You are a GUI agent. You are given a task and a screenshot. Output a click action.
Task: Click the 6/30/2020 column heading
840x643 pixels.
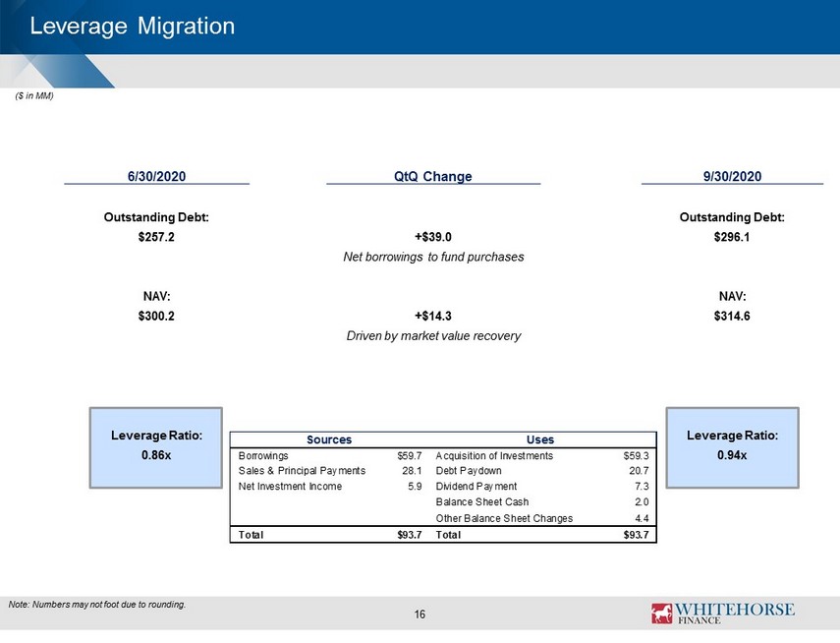(x=156, y=176)
